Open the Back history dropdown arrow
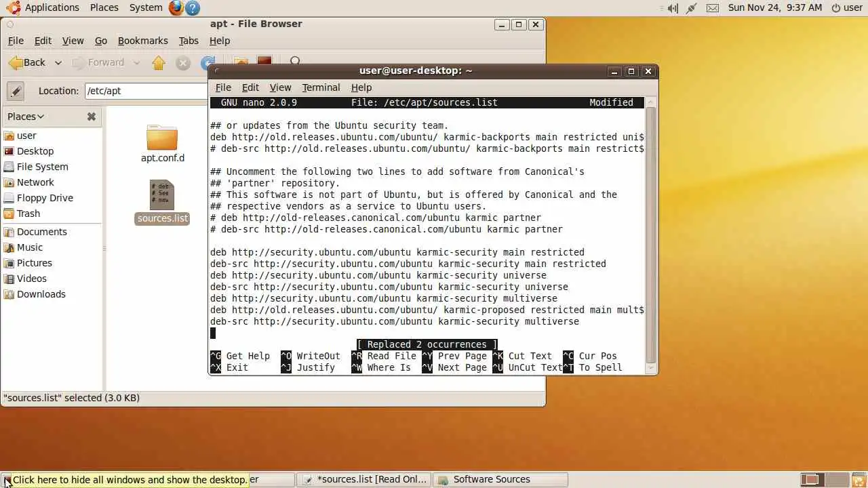Viewport: 868px width, 488px height. click(x=58, y=63)
